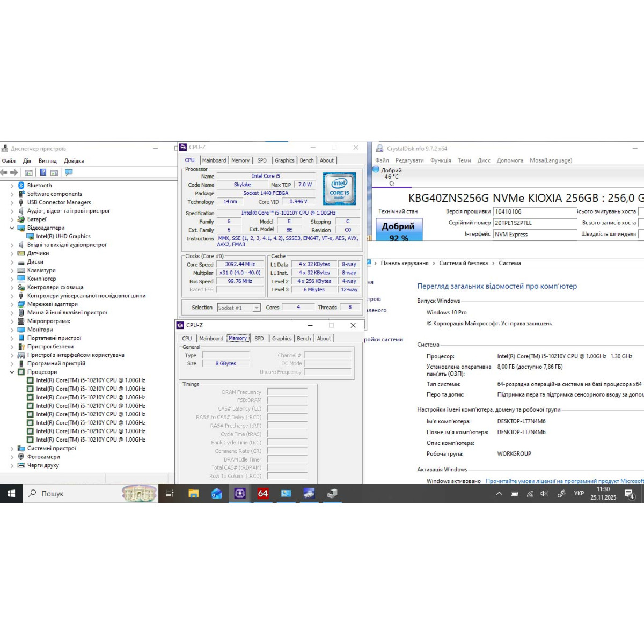644x644 pixels.
Task: Go to Панель керування breadcrumb
Action: tap(405, 263)
